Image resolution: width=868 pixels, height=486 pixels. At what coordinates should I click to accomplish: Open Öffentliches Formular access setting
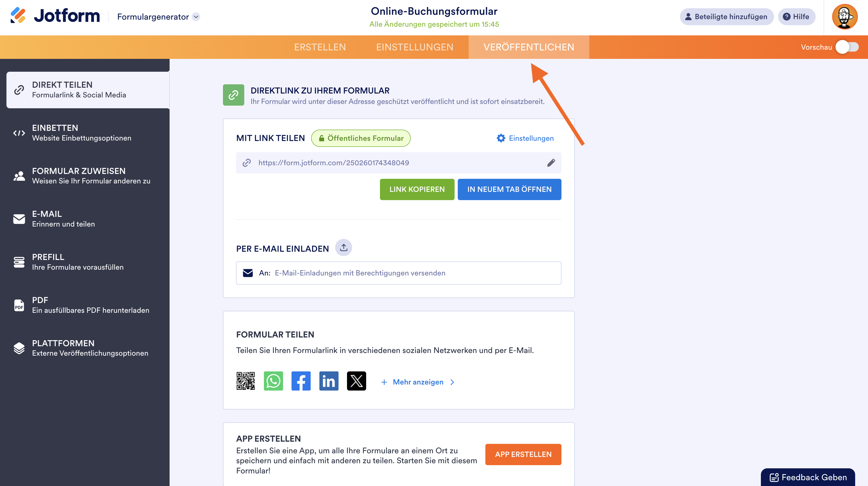pos(361,138)
